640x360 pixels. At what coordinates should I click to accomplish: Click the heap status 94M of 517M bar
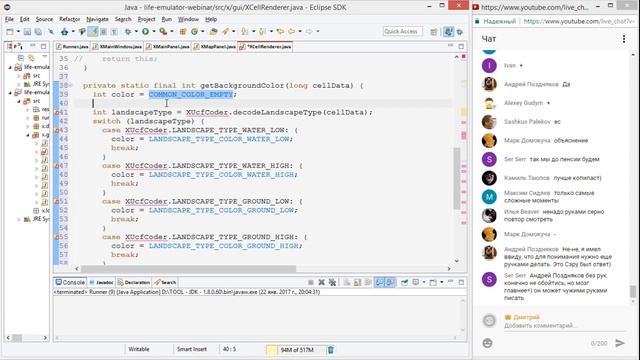(x=296, y=350)
